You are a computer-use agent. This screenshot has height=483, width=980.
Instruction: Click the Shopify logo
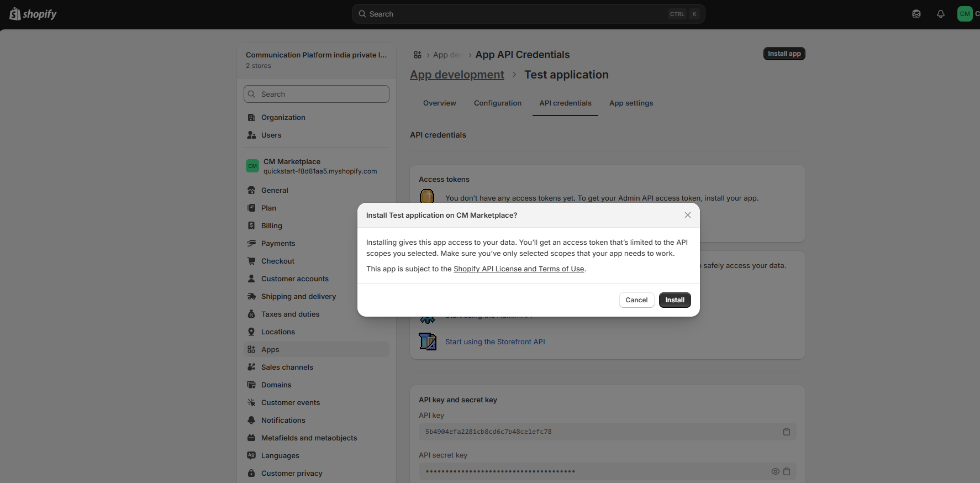(33, 14)
